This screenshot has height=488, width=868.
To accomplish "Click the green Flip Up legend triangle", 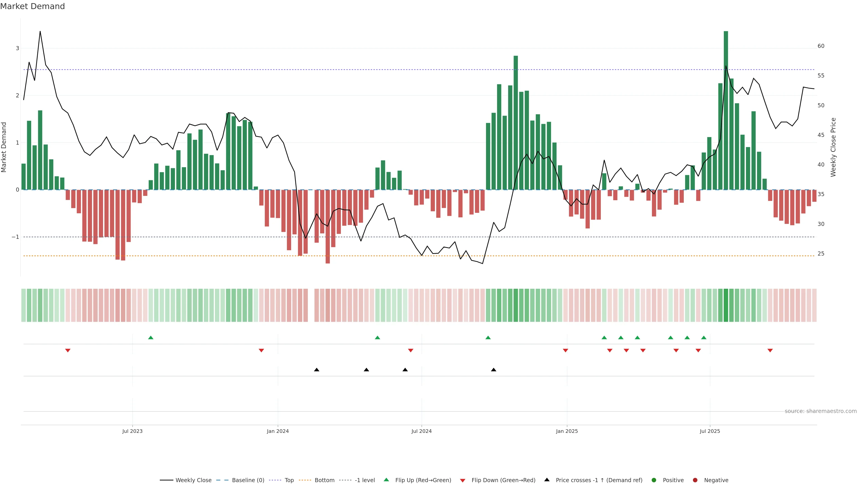I will [x=386, y=480].
